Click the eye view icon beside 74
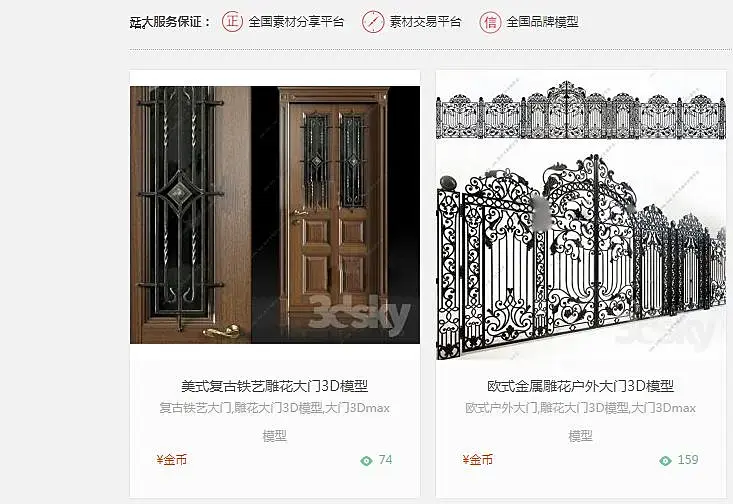This screenshot has width=733, height=504. click(366, 461)
